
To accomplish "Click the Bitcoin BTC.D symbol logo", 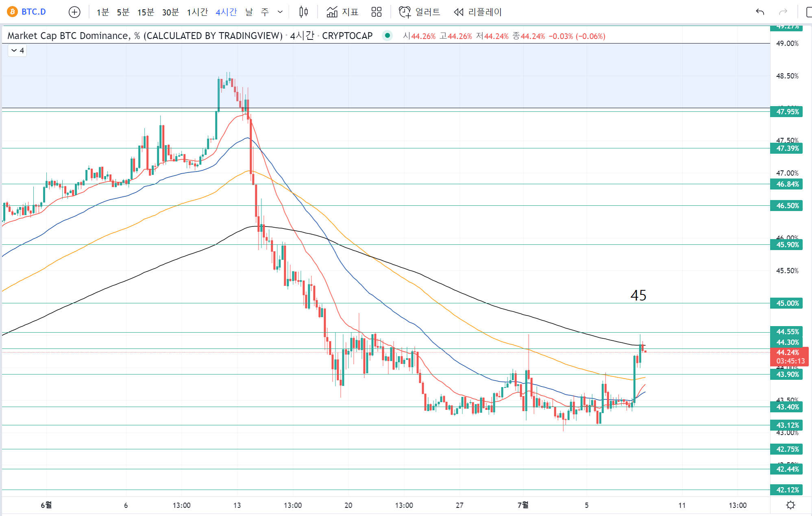I will [x=13, y=12].
